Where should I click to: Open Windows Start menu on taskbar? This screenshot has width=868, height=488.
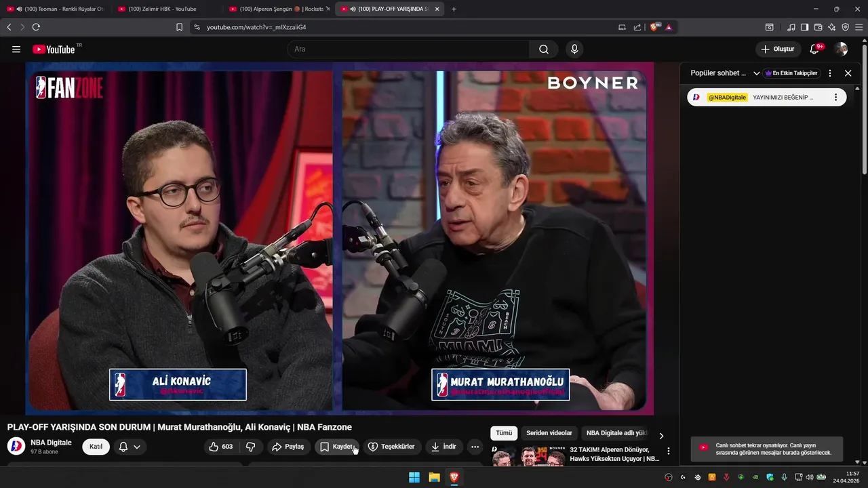[x=414, y=477]
